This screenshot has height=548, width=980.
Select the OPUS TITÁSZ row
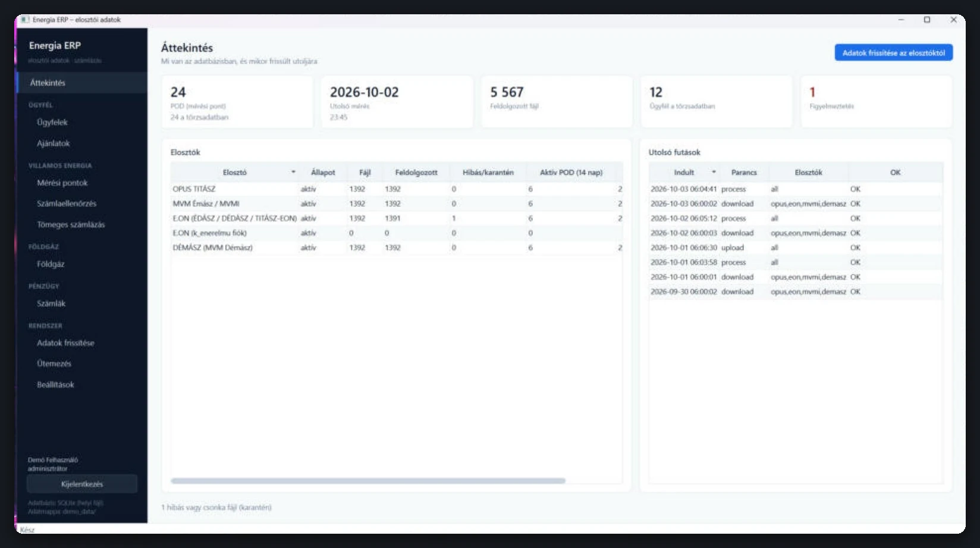[x=397, y=189]
